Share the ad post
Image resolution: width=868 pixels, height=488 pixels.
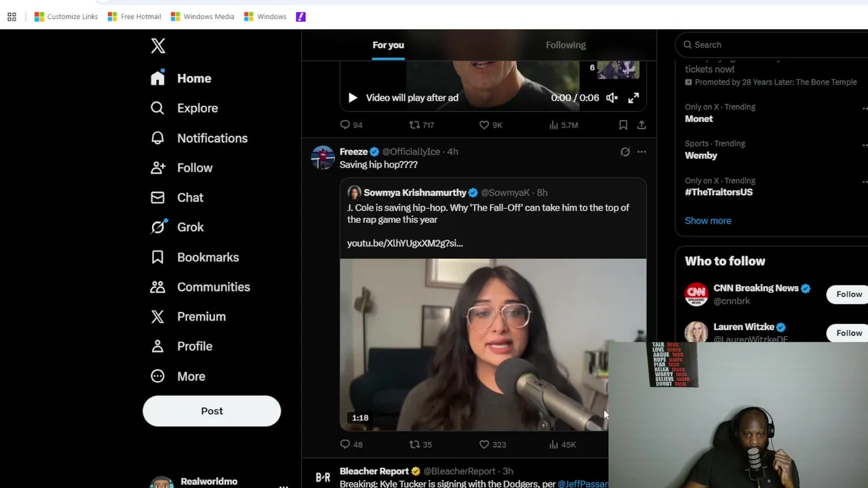coord(642,125)
